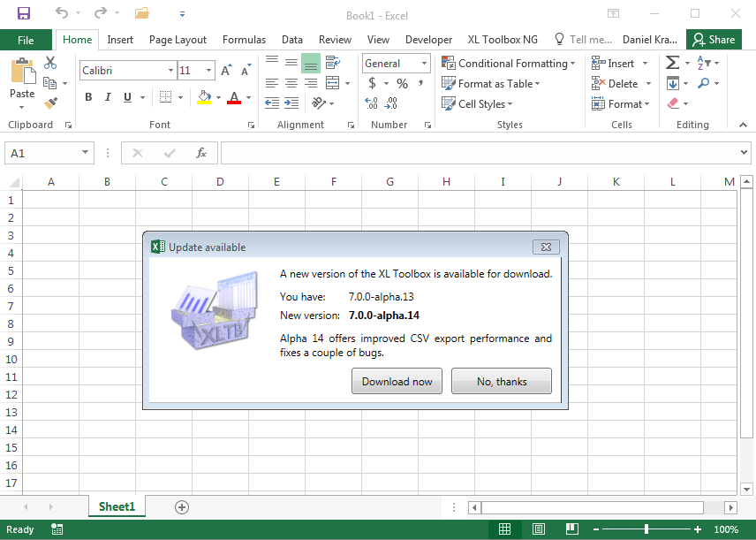The height and width of the screenshot is (540, 756).
Task: Select the Sheet1 sheet tab
Action: (x=117, y=506)
